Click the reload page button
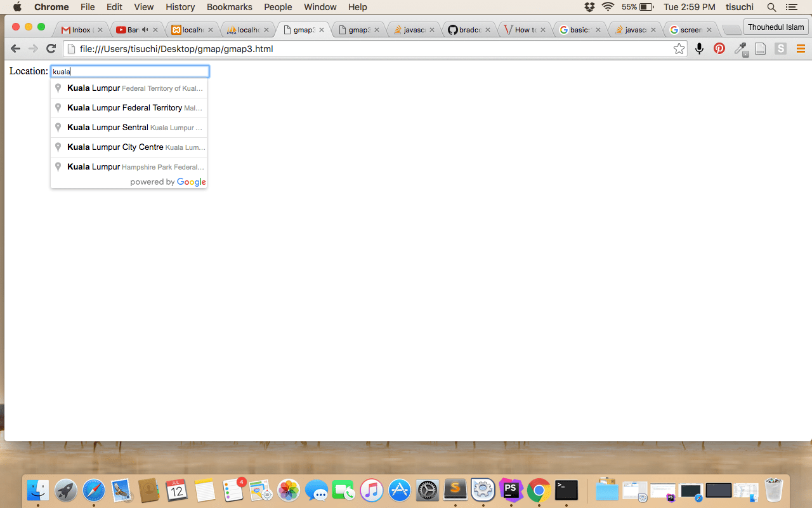Screen dimensions: 812x508 click(51, 48)
